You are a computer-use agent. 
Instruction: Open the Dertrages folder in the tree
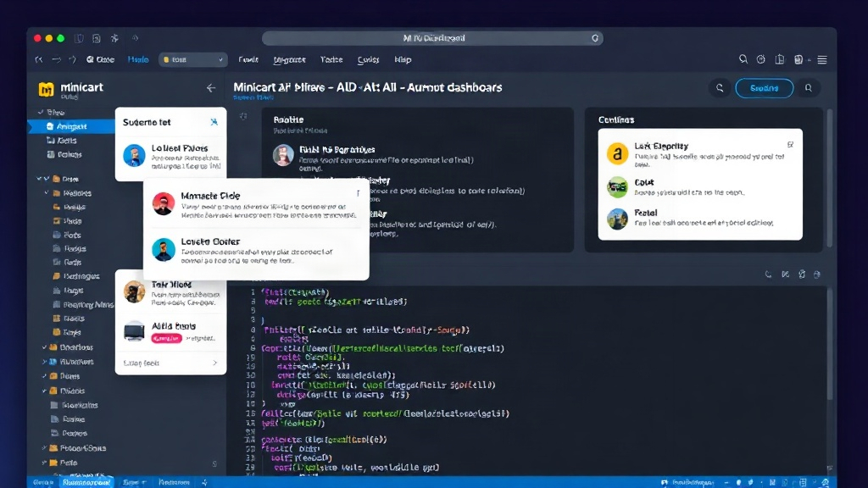(x=77, y=276)
